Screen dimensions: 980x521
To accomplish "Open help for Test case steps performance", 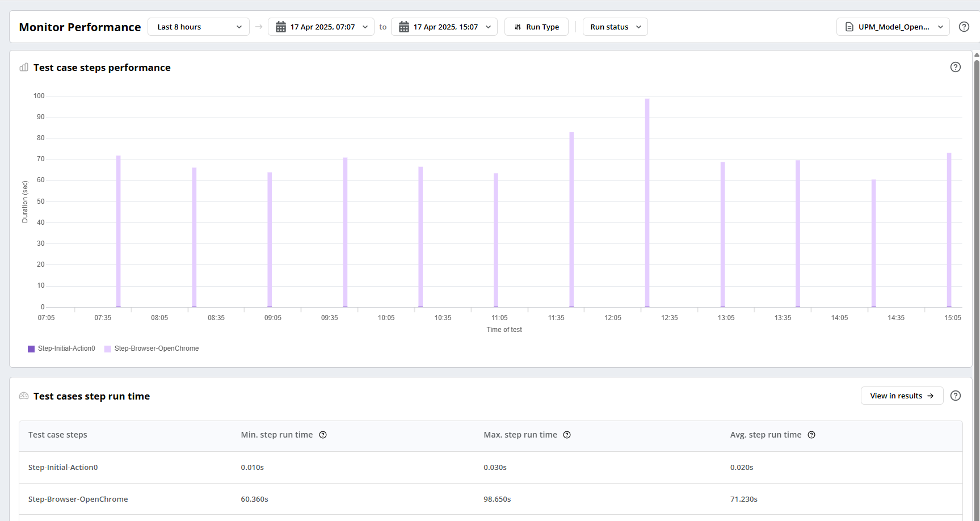I will [x=956, y=67].
